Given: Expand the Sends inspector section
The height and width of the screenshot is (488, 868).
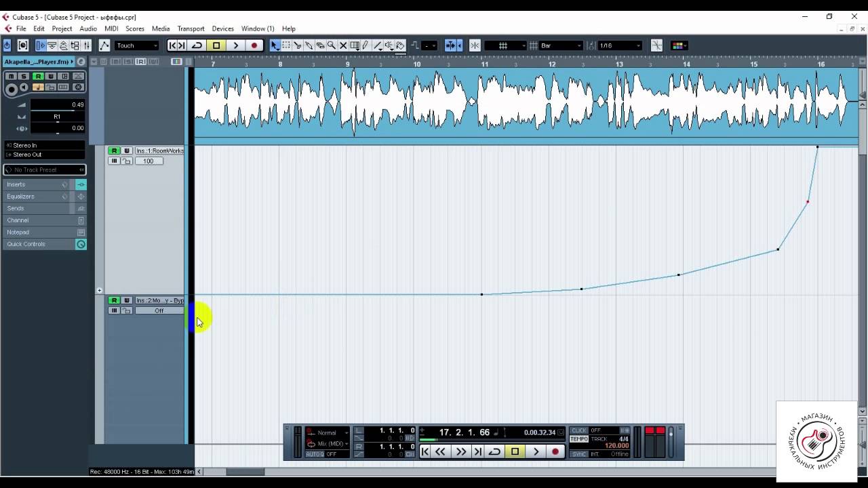Looking at the screenshot, I should click(x=16, y=208).
